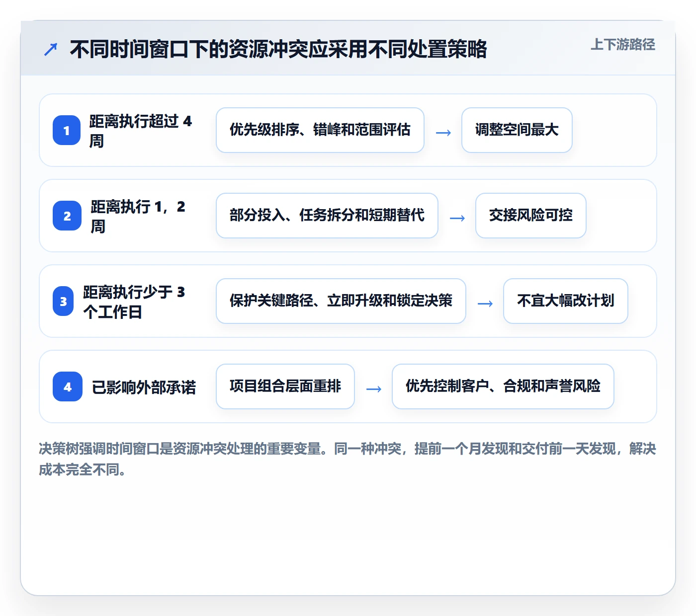
Task: Click the row label "距离执行少于 3 个工作日"
Action: [134, 302]
